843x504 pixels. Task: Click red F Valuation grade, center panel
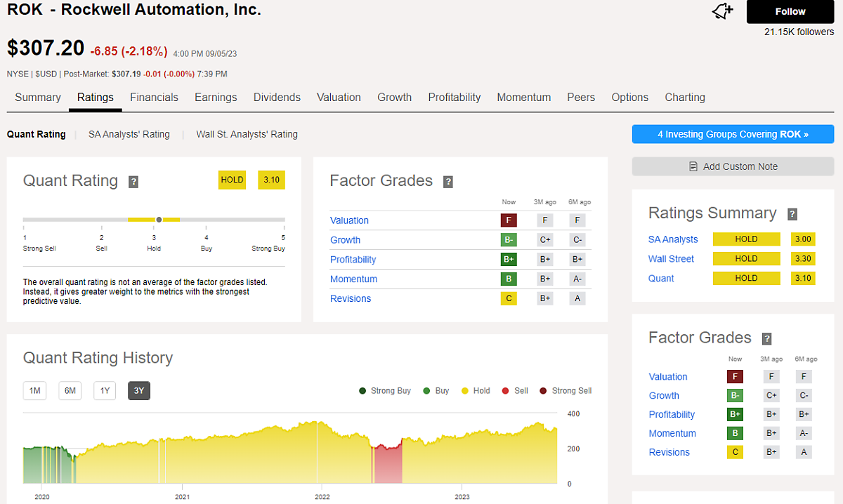point(509,220)
